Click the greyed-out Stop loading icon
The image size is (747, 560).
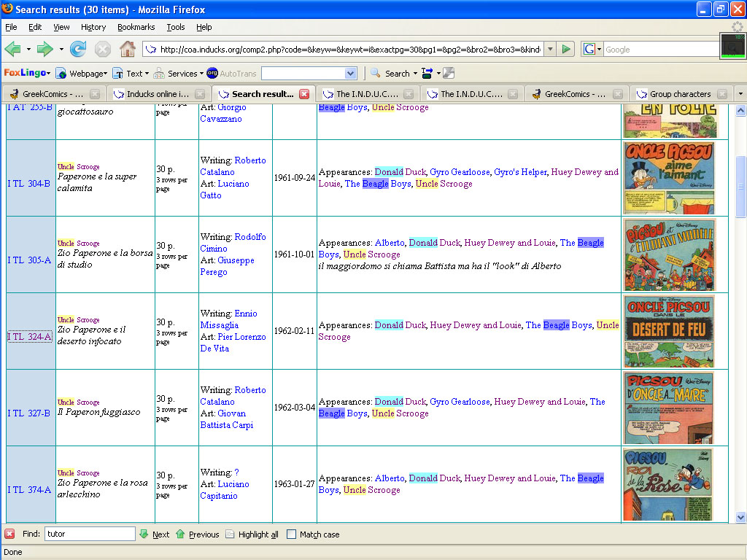pos(102,49)
